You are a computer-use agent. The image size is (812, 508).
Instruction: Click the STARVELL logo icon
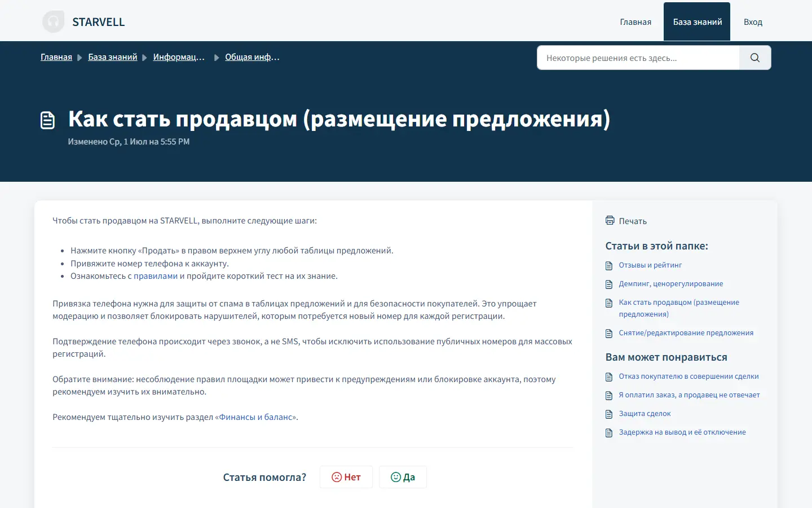pyautogui.click(x=53, y=22)
